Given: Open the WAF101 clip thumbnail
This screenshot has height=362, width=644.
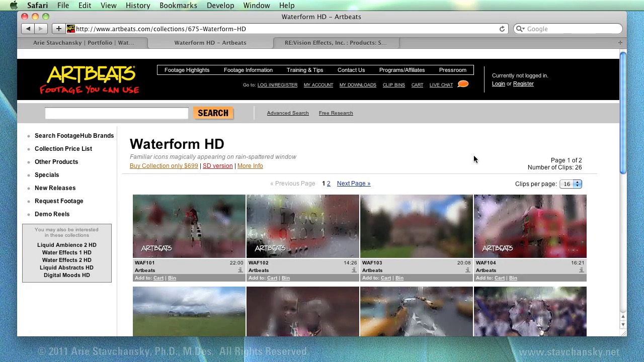Looking at the screenshot, I should [189, 226].
